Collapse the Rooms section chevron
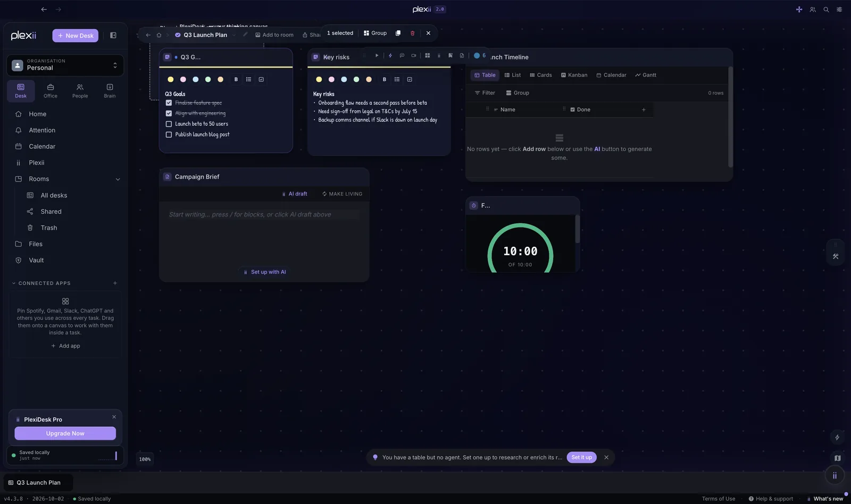The image size is (851, 504). pos(118,179)
